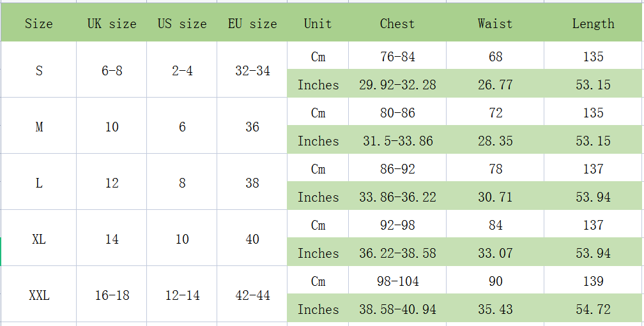This screenshot has height=326, width=644.
Task: Click the M size row cell
Action: click(x=38, y=127)
